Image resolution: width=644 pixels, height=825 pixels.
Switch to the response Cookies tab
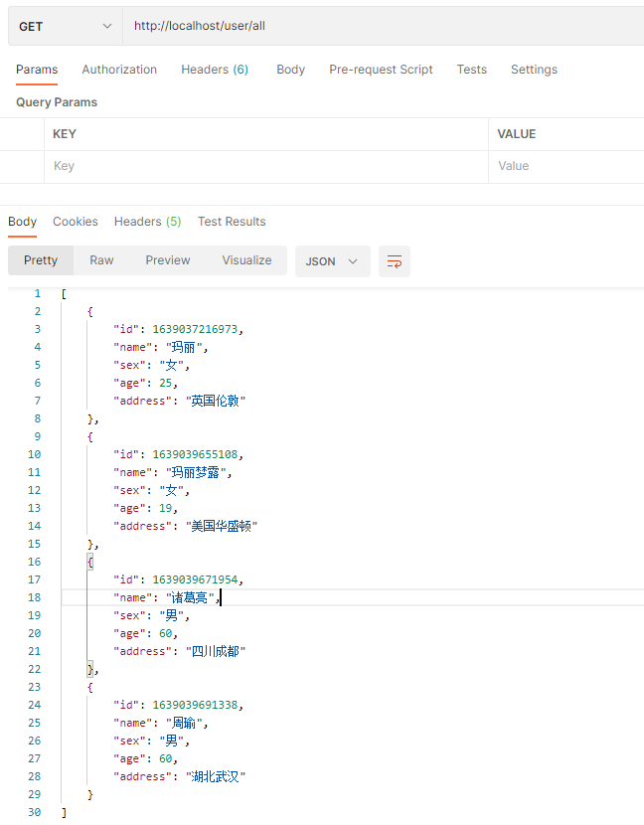pyautogui.click(x=76, y=222)
